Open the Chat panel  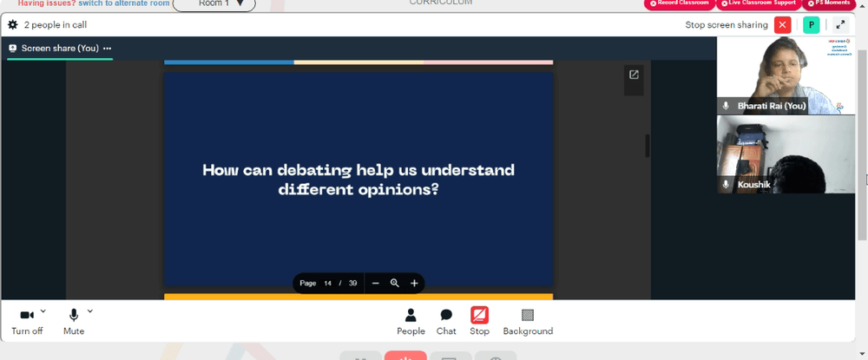click(446, 322)
